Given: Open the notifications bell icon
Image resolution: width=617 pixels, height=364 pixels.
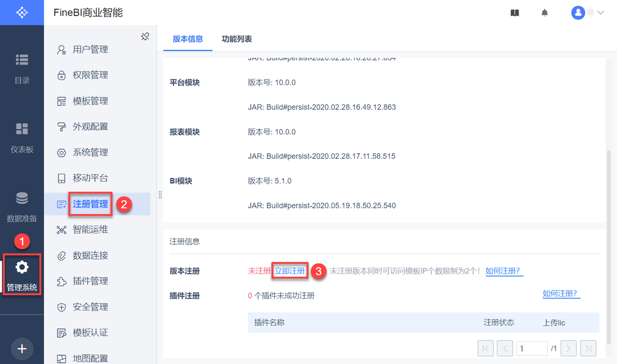Looking at the screenshot, I should point(544,13).
